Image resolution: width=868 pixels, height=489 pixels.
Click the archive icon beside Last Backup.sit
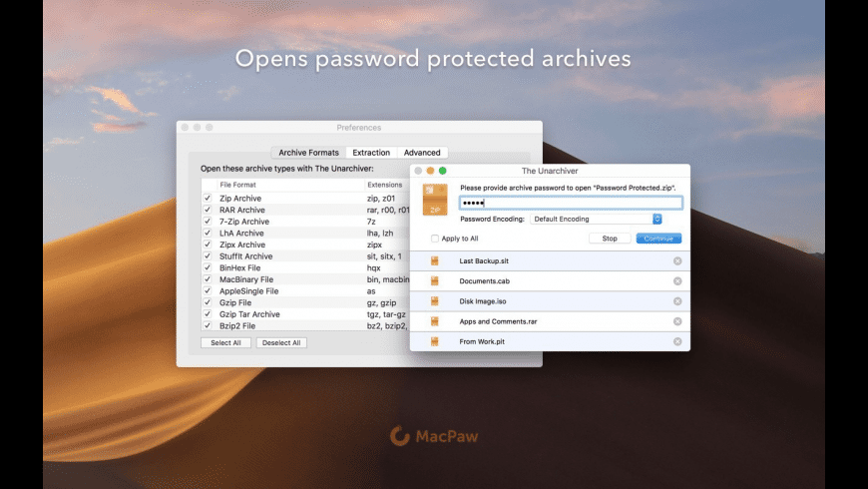(x=435, y=260)
